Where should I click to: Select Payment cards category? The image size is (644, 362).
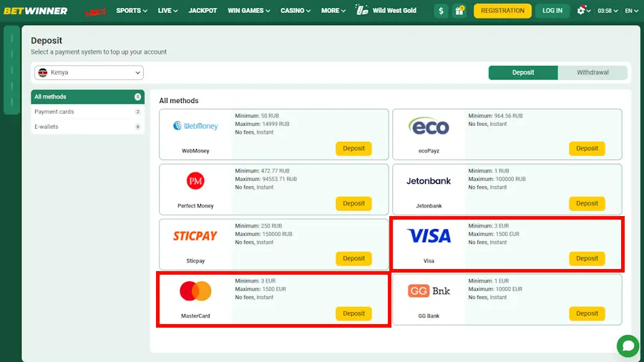coord(87,112)
